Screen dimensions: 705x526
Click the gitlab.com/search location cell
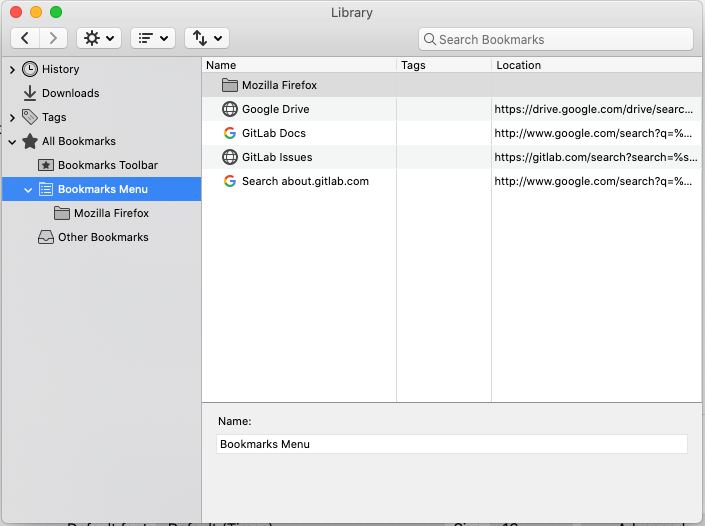(596, 157)
